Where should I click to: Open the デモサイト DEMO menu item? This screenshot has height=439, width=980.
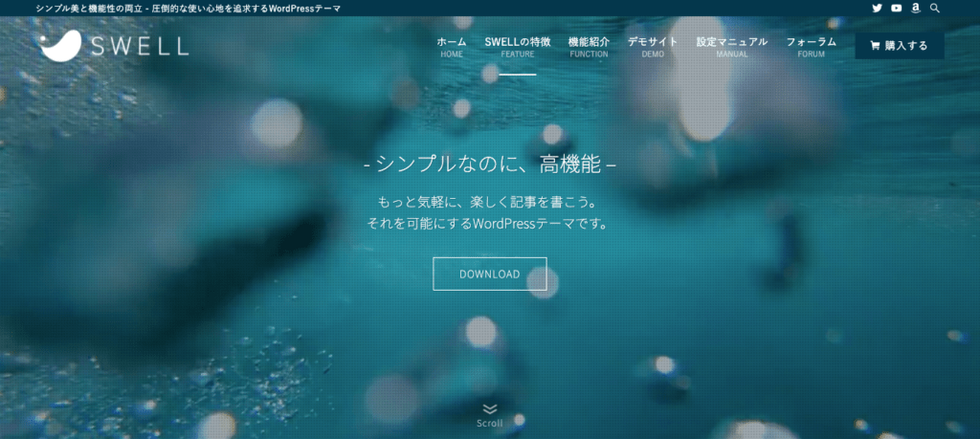point(653,48)
